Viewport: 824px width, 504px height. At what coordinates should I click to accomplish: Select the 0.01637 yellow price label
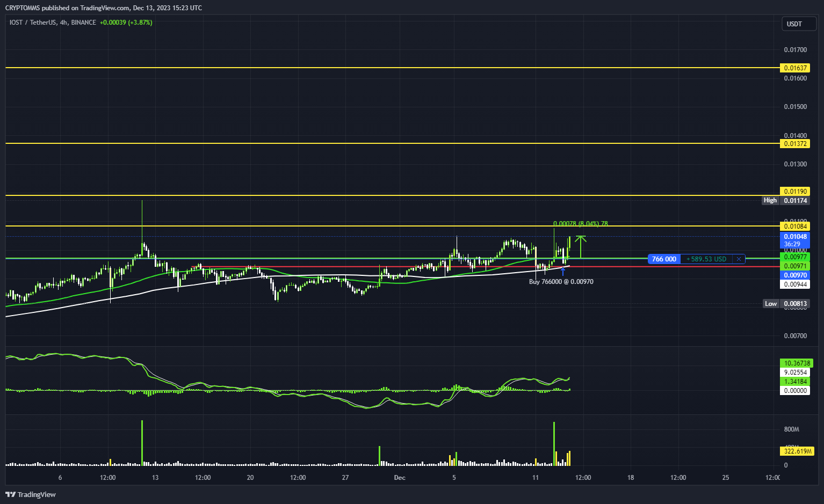click(795, 68)
